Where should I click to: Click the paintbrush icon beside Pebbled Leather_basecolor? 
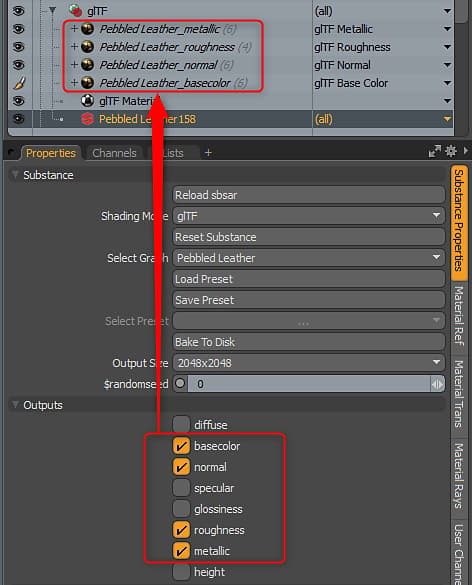(19, 83)
